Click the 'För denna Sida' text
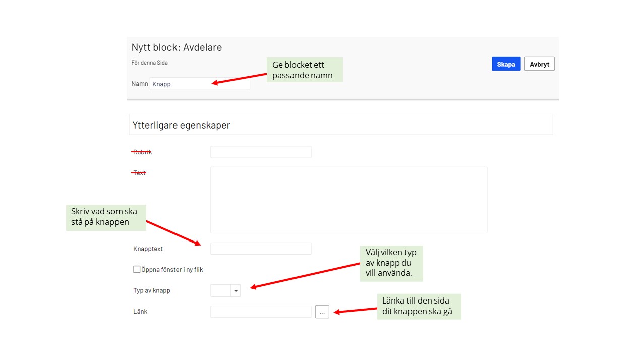The image size is (644, 362). click(x=149, y=63)
